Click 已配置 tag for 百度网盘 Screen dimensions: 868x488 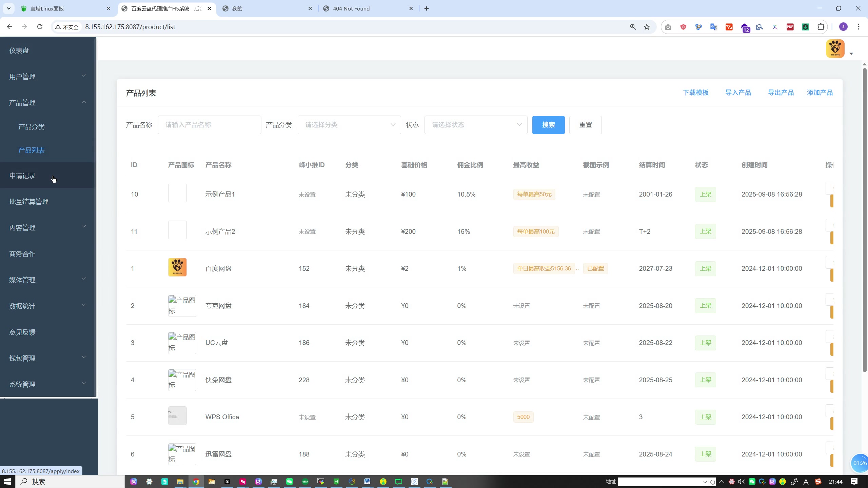coord(595,268)
